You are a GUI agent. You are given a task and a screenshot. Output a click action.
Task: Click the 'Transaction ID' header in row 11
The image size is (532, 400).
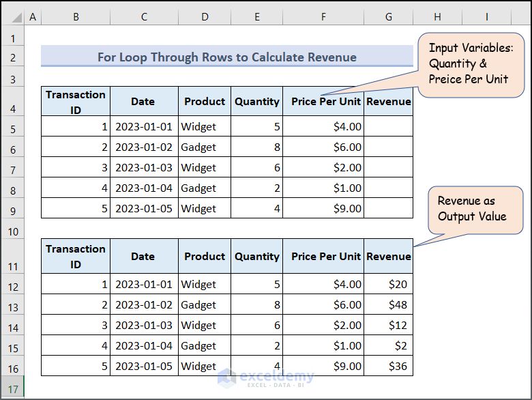[x=75, y=256]
